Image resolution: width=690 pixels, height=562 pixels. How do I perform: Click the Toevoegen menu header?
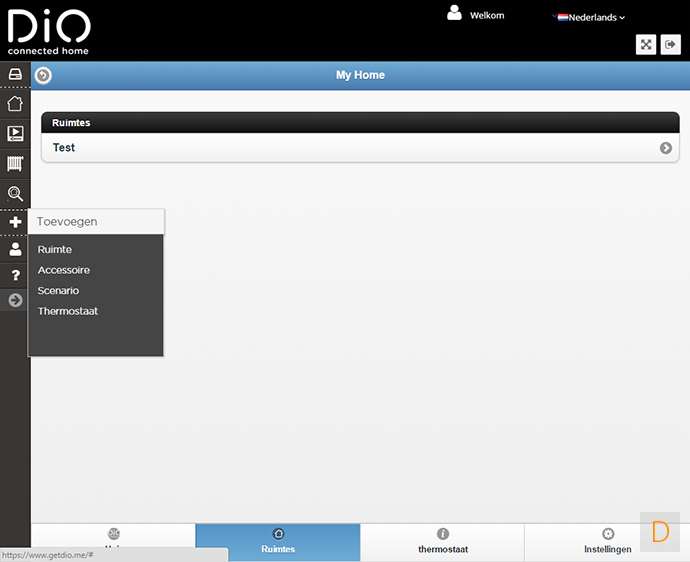pos(96,221)
